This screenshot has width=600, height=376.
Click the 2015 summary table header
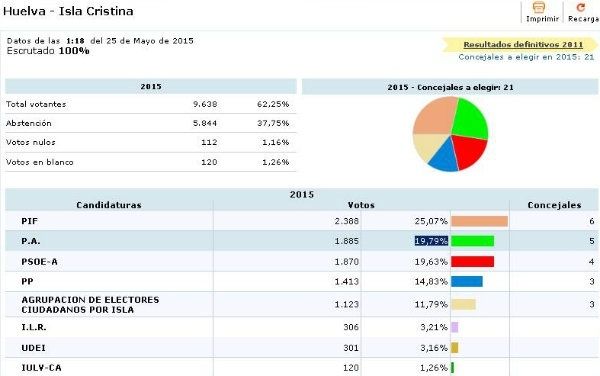click(151, 86)
